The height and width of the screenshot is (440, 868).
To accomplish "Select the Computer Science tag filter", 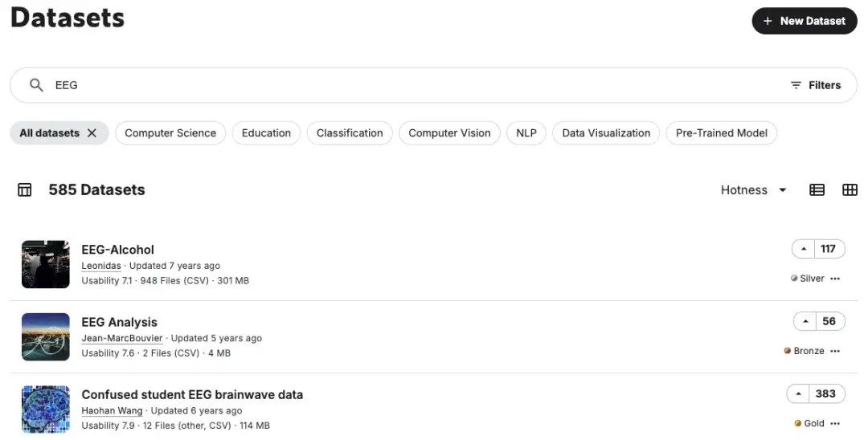I will (170, 133).
